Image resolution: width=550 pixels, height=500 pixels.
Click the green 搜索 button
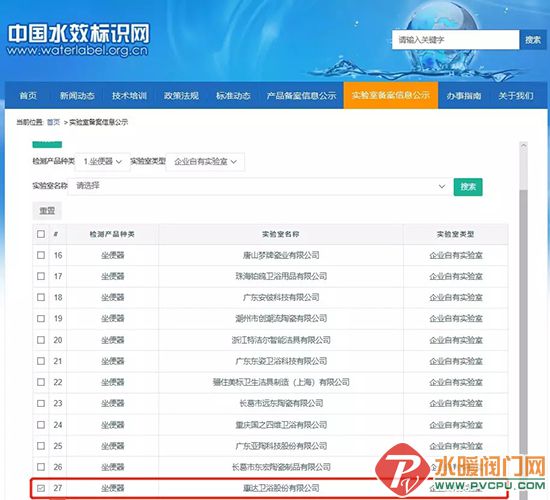coord(468,187)
